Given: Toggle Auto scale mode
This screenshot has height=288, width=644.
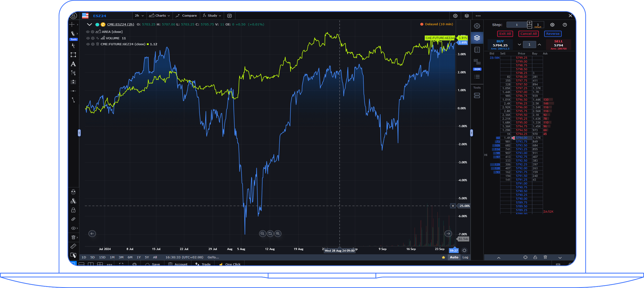Looking at the screenshot, I should [454, 257].
